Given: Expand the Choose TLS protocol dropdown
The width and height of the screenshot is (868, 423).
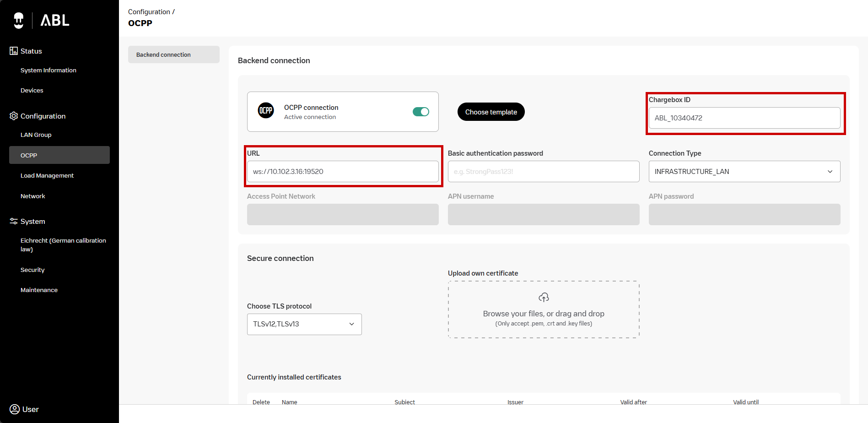Looking at the screenshot, I should tap(304, 324).
